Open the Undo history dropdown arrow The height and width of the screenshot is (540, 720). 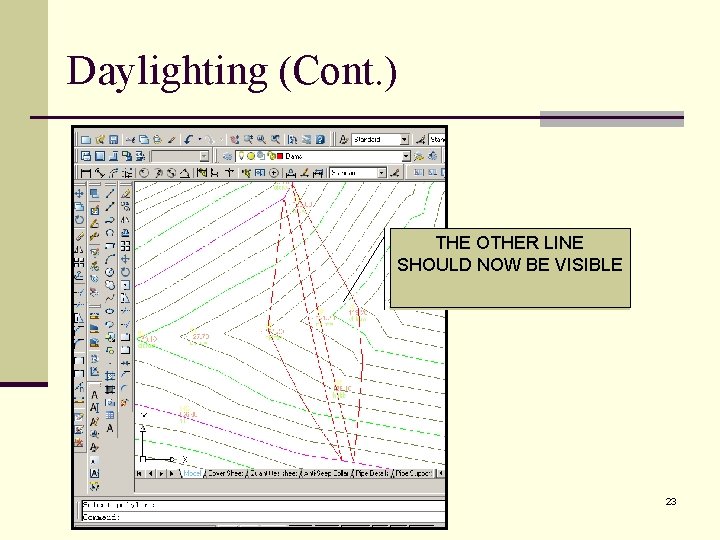coord(200,140)
